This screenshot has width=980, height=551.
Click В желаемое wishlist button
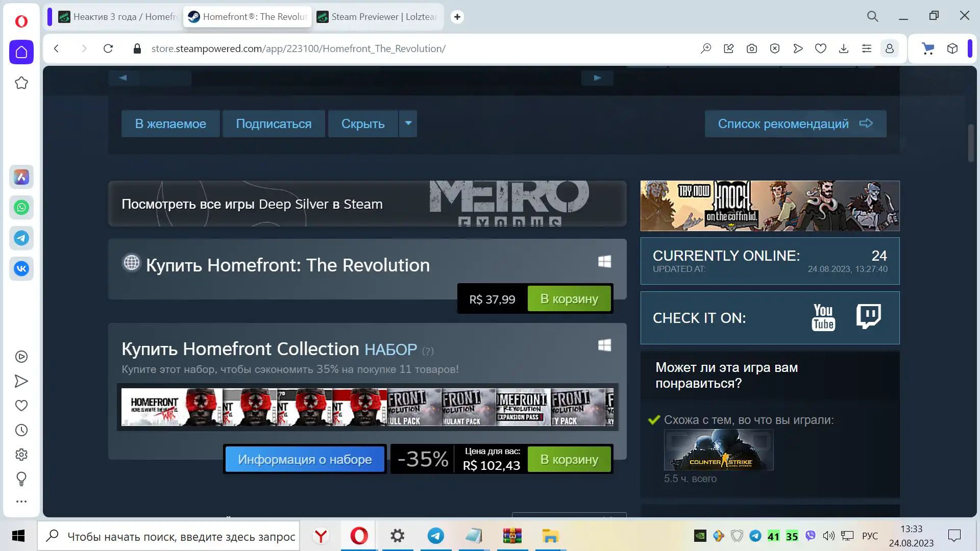pyautogui.click(x=170, y=123)
